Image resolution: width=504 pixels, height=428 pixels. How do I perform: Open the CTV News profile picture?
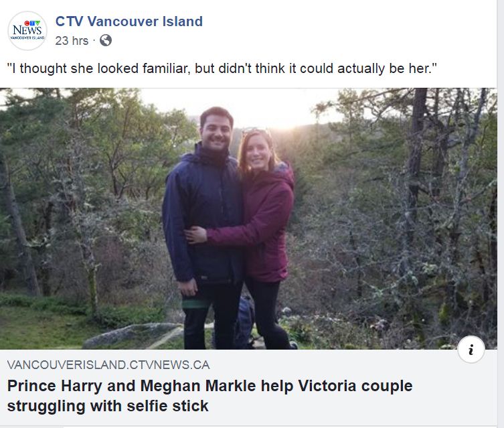27,31
